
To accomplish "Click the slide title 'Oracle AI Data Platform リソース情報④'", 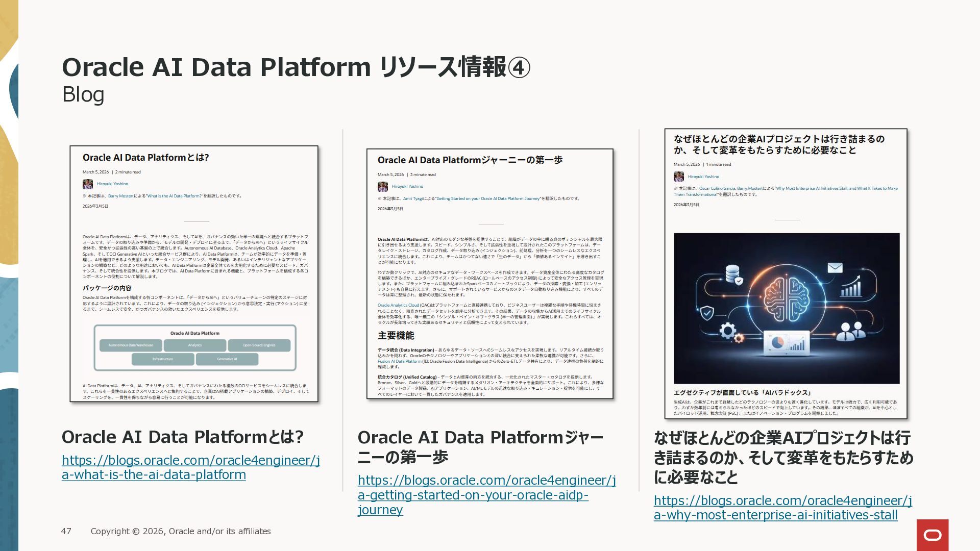I will click(296, 67).
